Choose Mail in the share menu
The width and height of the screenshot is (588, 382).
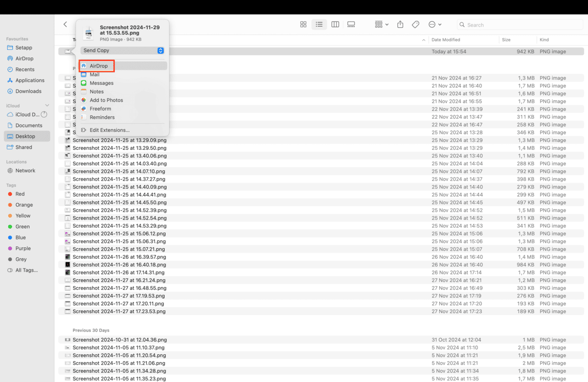[x=123, y=75]
